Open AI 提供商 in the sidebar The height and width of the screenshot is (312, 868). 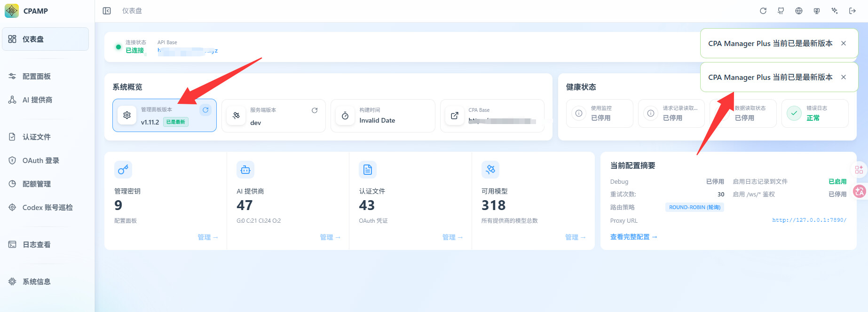pos(46,100)
